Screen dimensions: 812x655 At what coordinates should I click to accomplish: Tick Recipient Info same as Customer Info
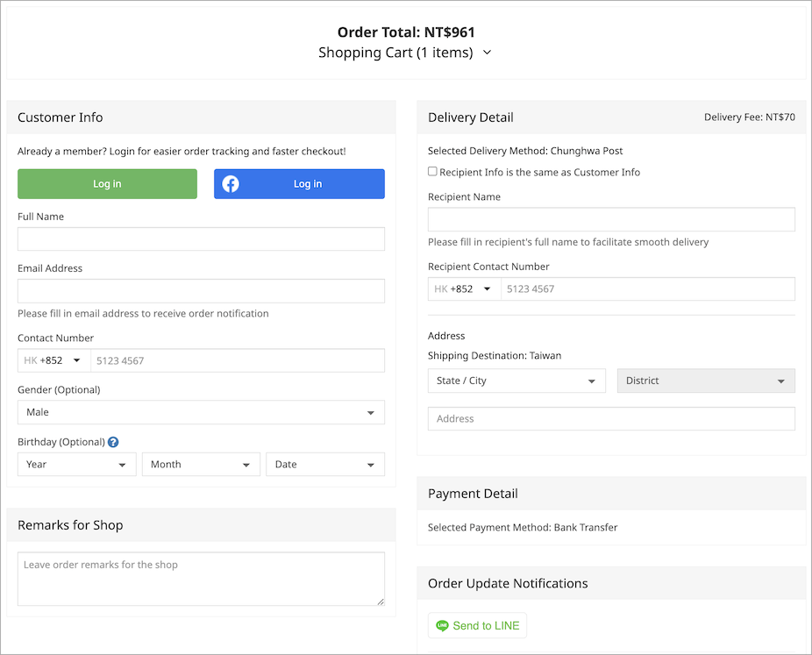point(432,171)
